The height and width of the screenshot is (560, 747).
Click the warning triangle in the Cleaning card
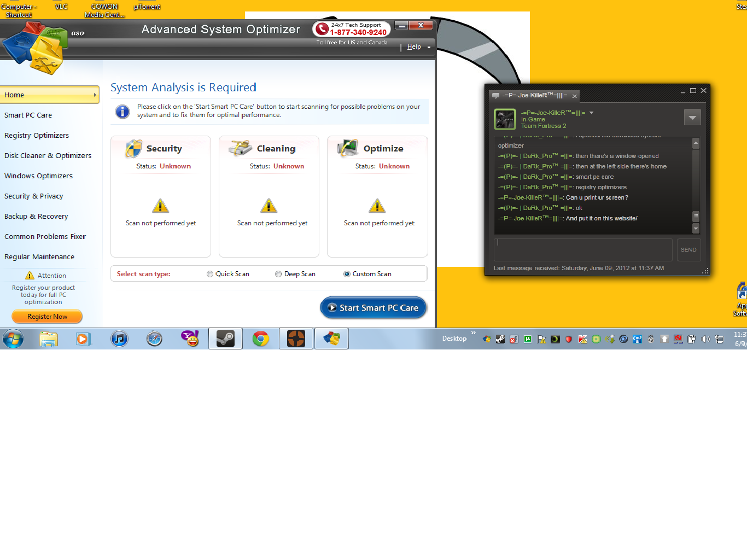(x=269, y=206)
